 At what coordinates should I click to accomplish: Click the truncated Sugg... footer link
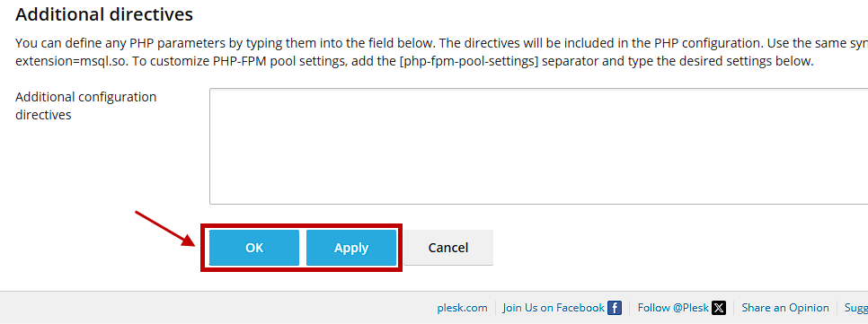tap(855, 308)
